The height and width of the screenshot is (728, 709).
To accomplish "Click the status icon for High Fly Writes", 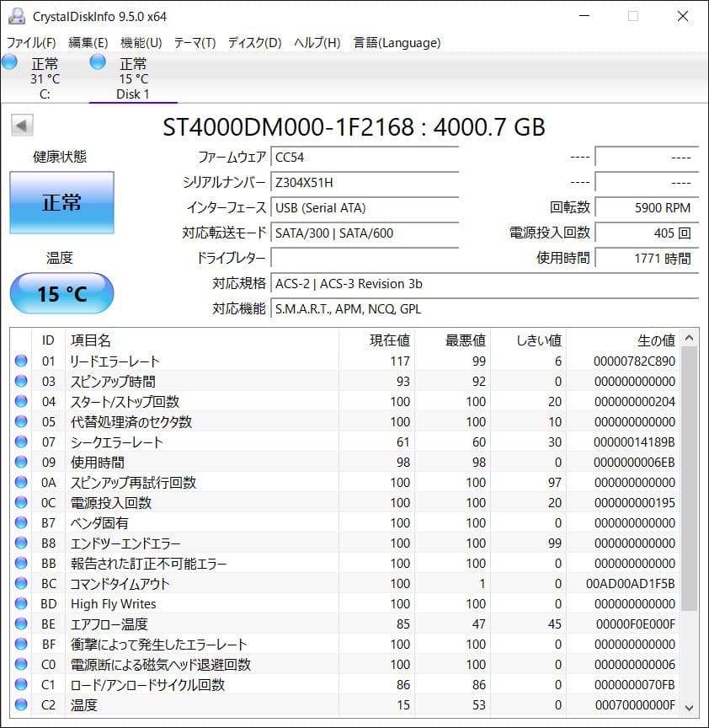I will tap(20, 603).
